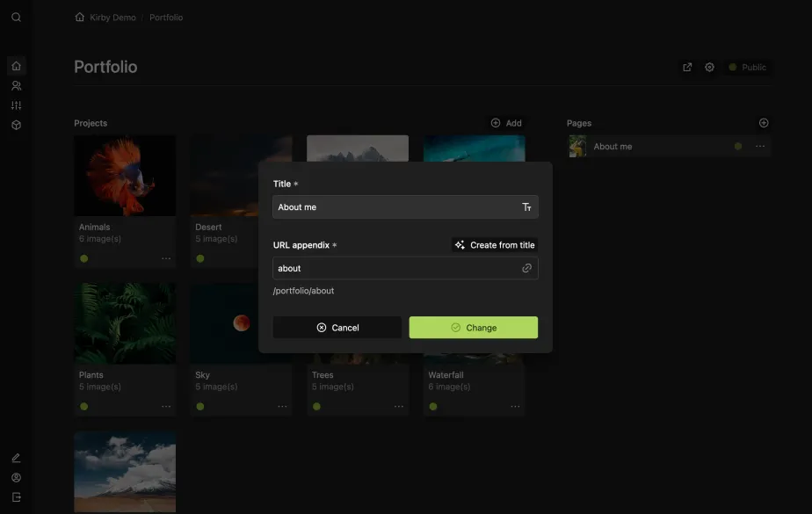Open the account user icon in sidebar
812x514 pixels.
click(x=16, y=478)
